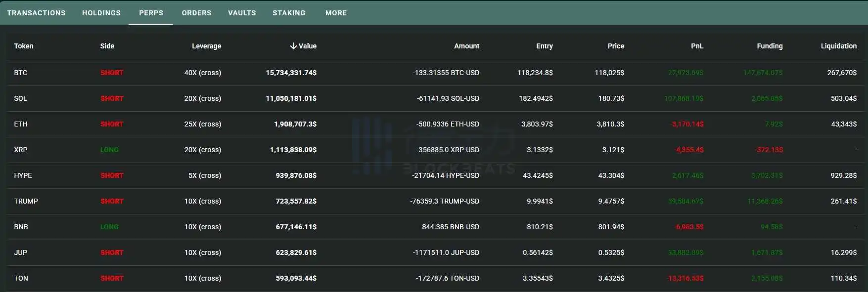Click entry price 118,234.8$
This screenshot has width=868, height=292.
click(535, 73)
